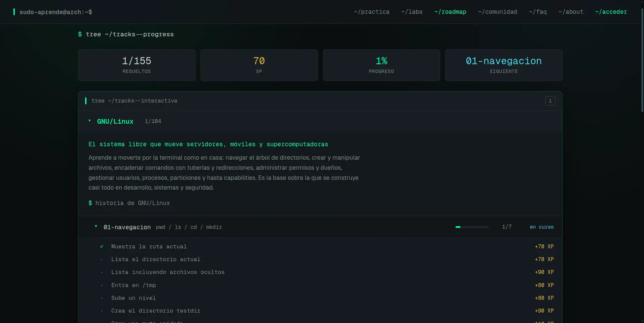Click the 1/104 GNU/Linux counter
644x323 pixels.
(x=153, y=121)
